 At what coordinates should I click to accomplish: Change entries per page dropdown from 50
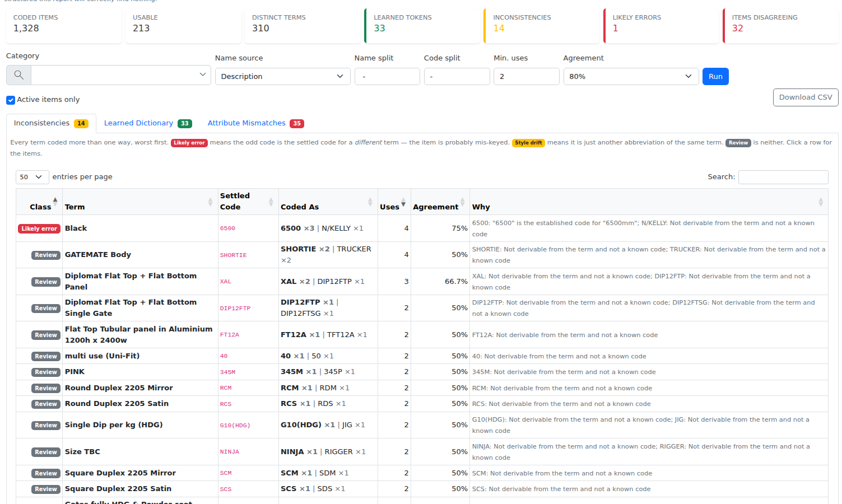pyautogui.click(x=32, y=177)
